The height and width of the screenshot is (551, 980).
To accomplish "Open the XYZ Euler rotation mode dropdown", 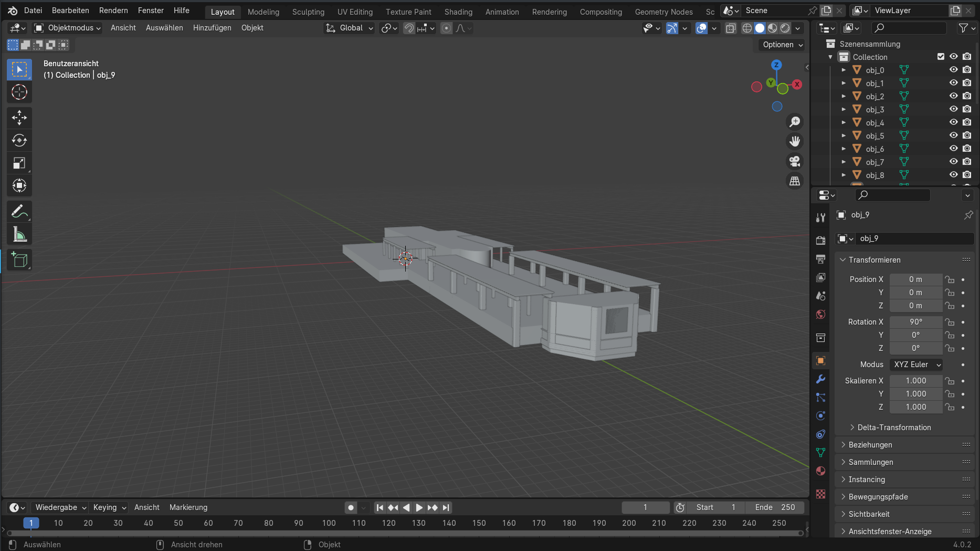I will 916,365.
